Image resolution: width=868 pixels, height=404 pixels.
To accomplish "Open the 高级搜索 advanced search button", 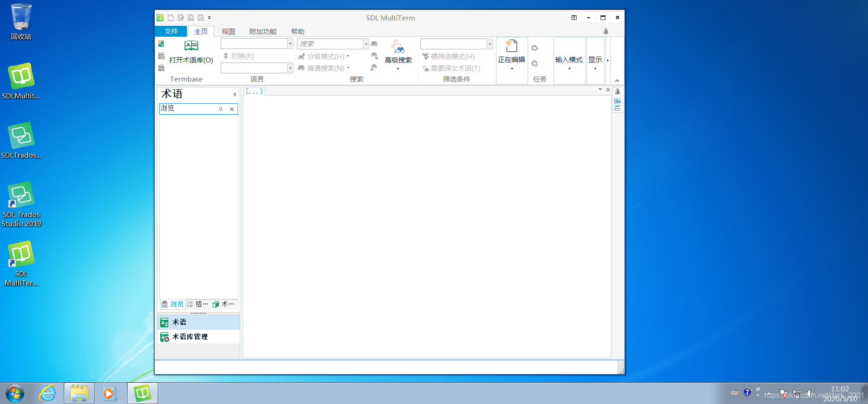I will point(398,55).
